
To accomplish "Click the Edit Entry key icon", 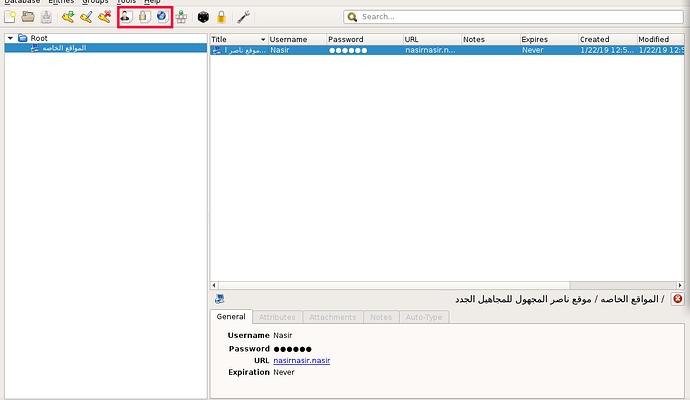I will (x=86, y=17).
